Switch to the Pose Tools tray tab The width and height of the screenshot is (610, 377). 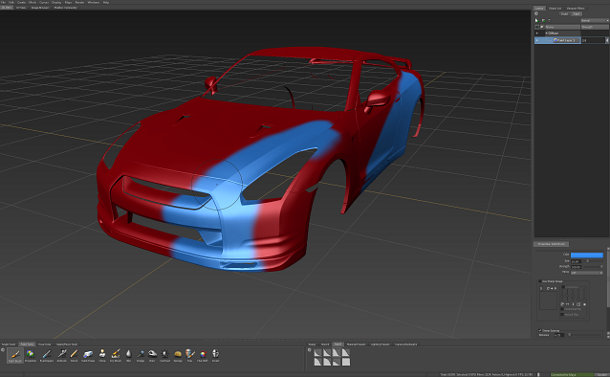pyautogui.click(x=44, y=344)
